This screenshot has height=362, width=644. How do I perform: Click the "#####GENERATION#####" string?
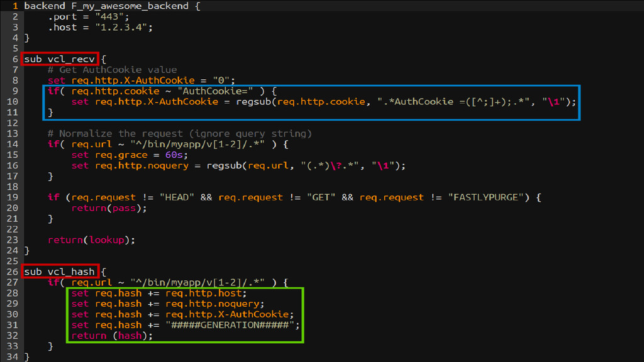[x=230, y=326]
